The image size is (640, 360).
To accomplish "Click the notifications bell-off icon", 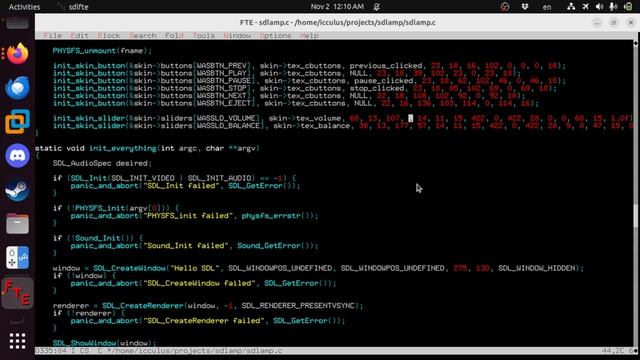I will [x=377, y=7].
